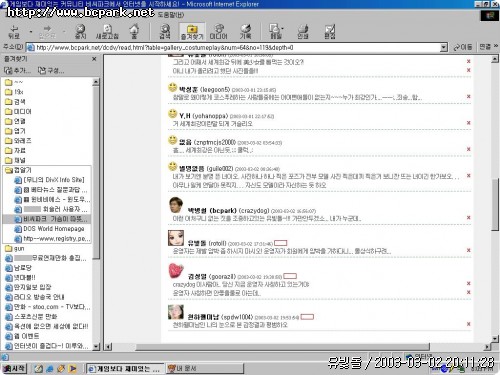Expand the 19x favorites folder
Image resolution: width=500 pixels, height=375 pixels.
click(14, 92)
